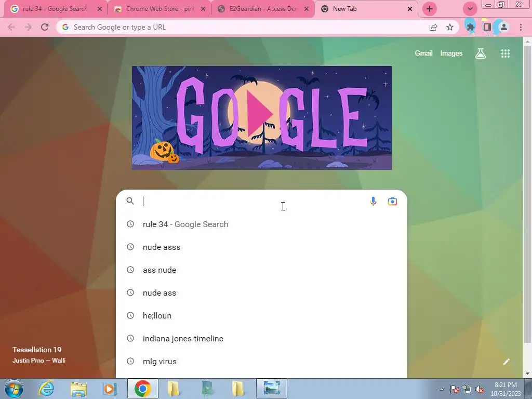Viewport: 532px width, 399px height.
Task: Show hidden system tray icons
Action: point(442,389)
